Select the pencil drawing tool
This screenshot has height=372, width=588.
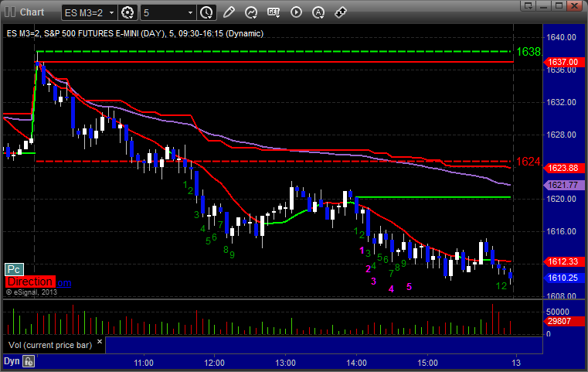coord(229,12)
